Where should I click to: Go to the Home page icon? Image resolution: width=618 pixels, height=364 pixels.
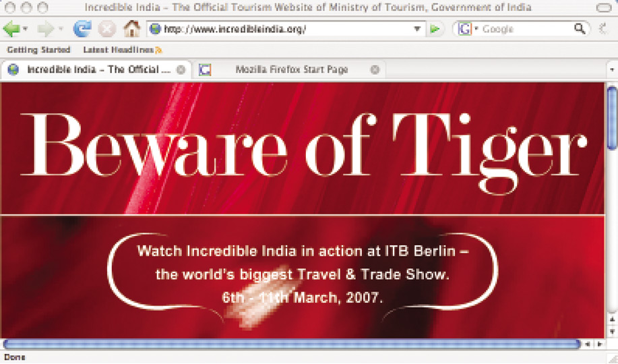tap(132, 30)
